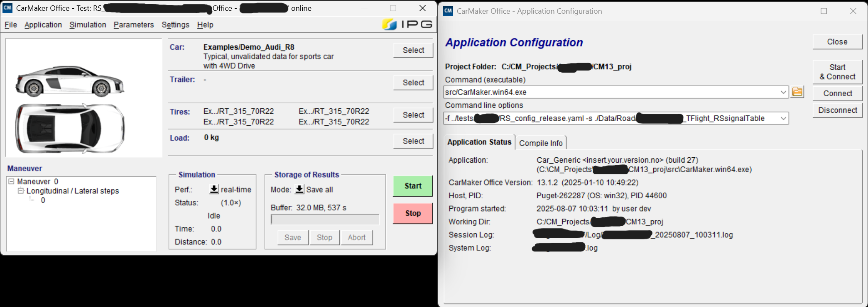
Task: Click the Audi R8 top view image
Action: click(x=70, y=128)
